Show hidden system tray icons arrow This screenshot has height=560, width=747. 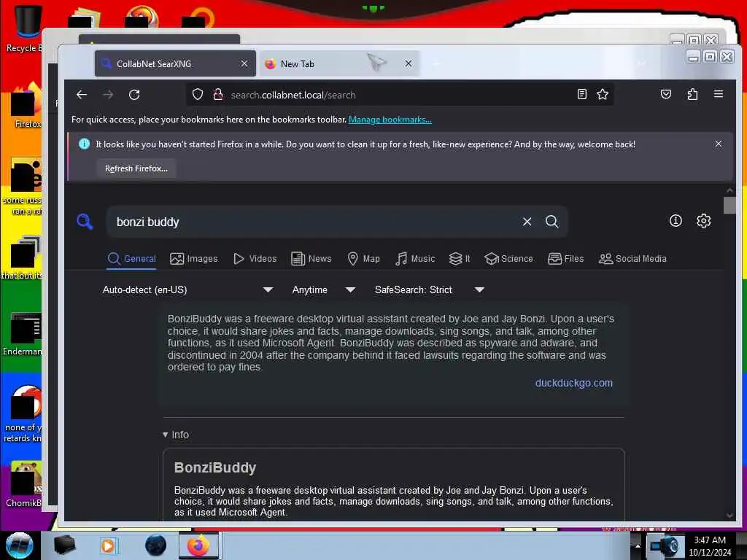tap(638, 545)
